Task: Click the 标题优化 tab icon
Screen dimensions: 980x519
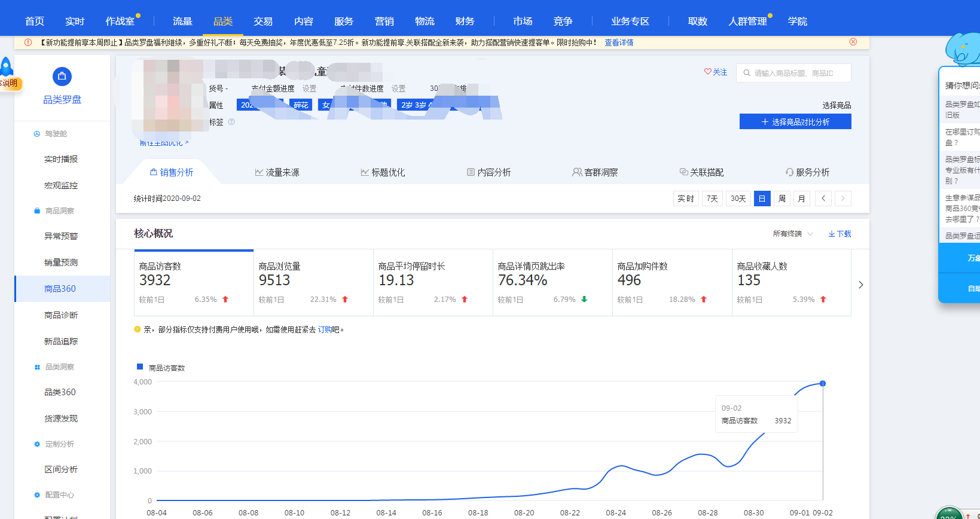Action: (x=365, y=172)
